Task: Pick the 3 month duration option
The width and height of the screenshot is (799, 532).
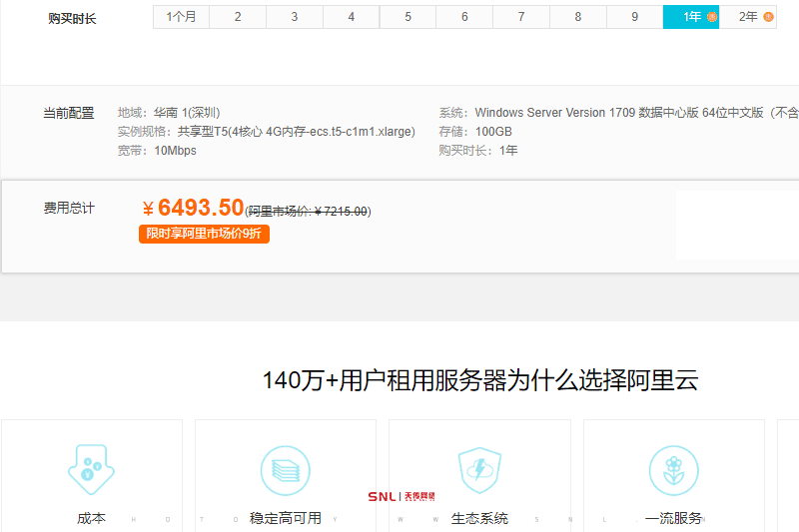Action: click(x=295, y=17)
